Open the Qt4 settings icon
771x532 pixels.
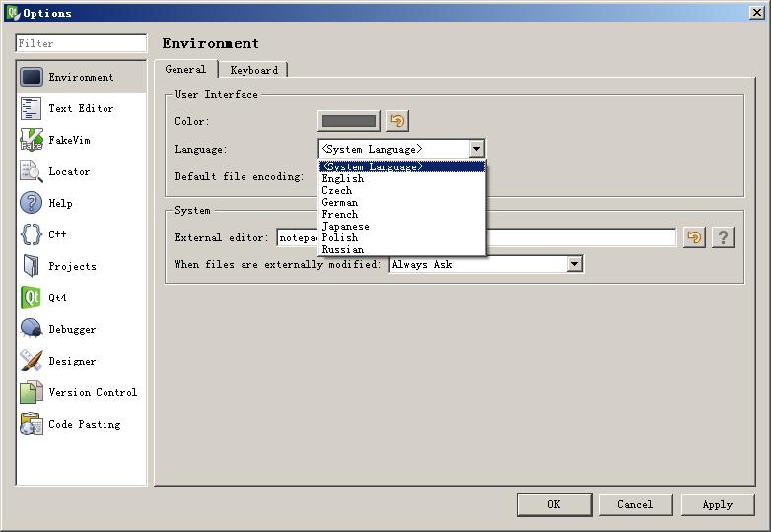pyautogui.click(x=32, y=298)
